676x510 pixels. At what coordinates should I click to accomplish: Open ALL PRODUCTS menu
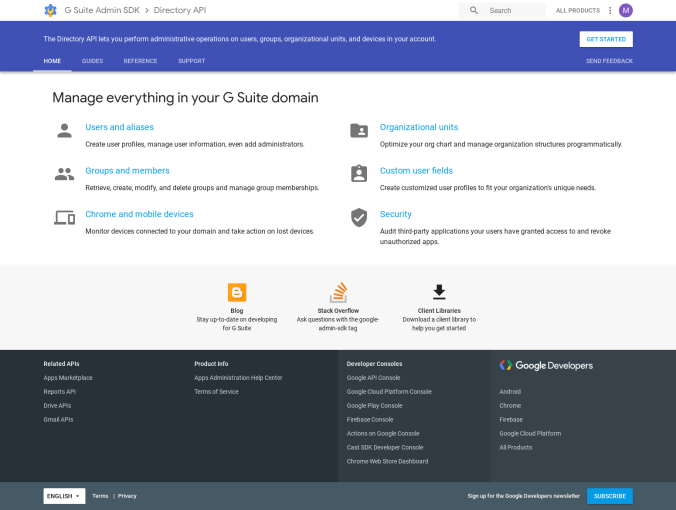578,10
